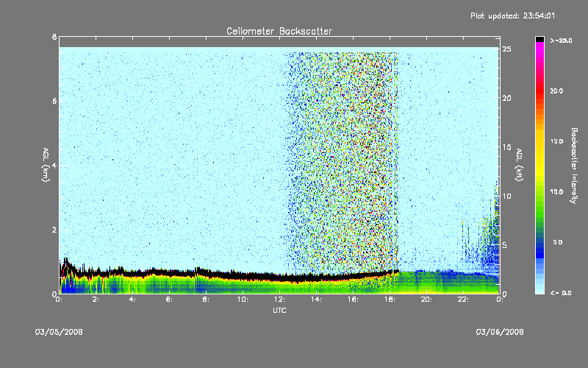Click the Backscatter Intensity colorbar label
Image resolution: width=588 pixels, height=368 pixels.
click(574, 166)
